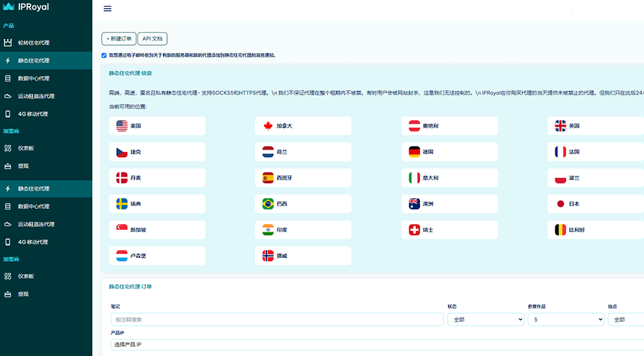
Task: Open the 选择产品 IP selector
Action: click(376, 345)
